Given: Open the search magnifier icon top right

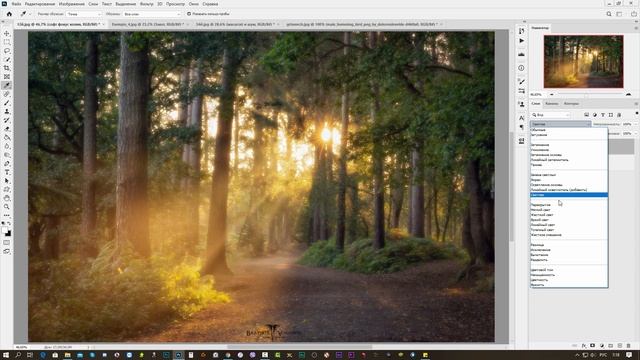Looking at the screenshot, I should tap(609, 14).
